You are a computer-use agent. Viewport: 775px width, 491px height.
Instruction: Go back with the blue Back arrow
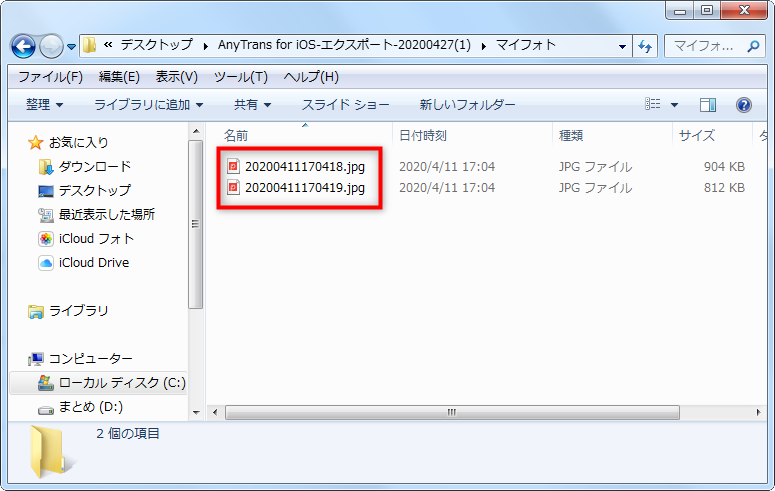(x=23, y=46)
